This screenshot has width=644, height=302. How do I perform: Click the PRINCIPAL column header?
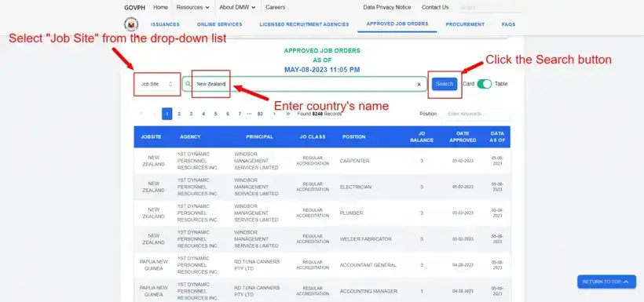260,136
